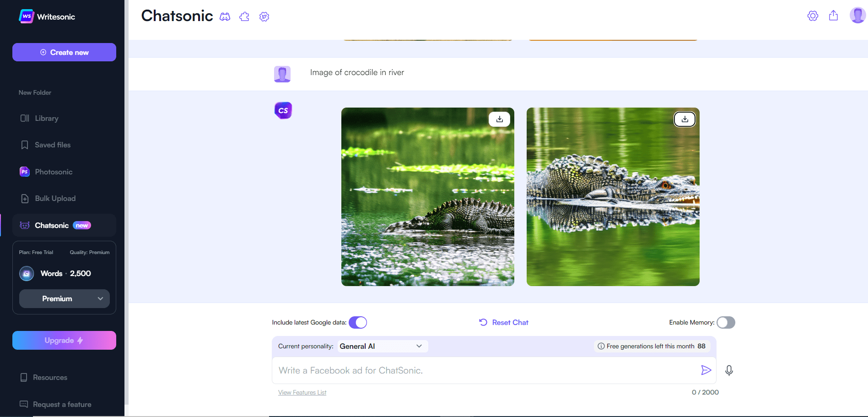Select the Chatsonic sidebar item
Image resolution: width=868 pixels, height=417 pixels.
coord(64,225)
